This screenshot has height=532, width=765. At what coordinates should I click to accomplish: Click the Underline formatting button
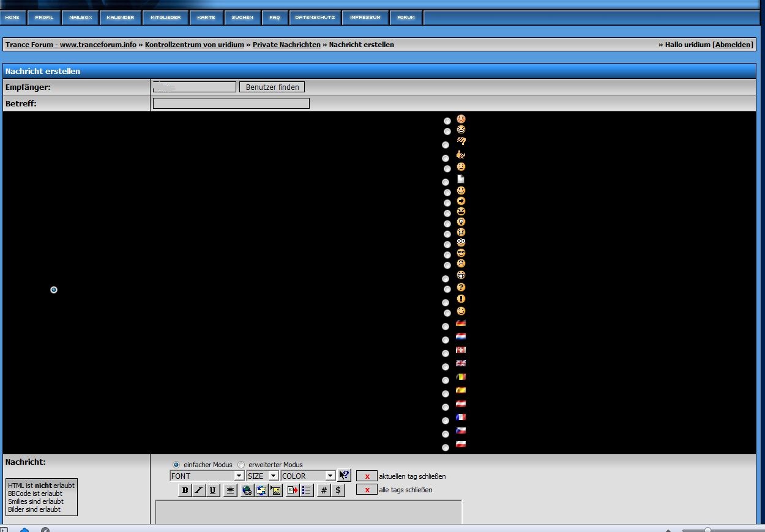pos(213,490)
